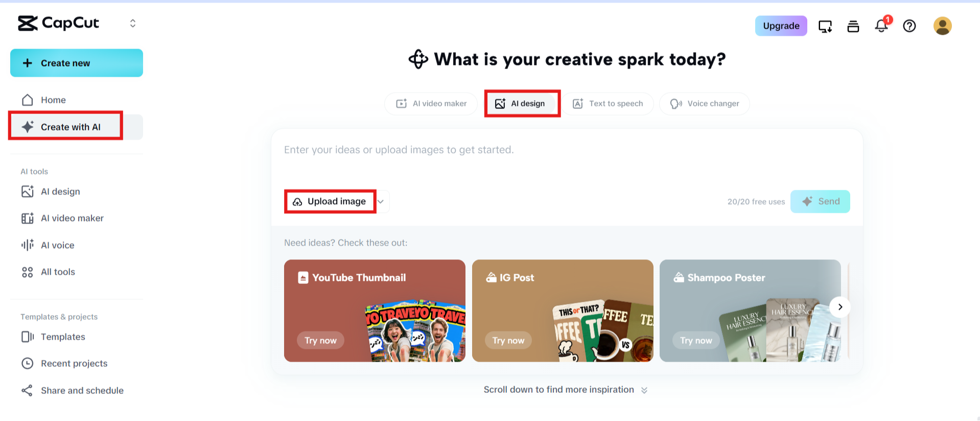Open the AI voice tool

[57, 245]
